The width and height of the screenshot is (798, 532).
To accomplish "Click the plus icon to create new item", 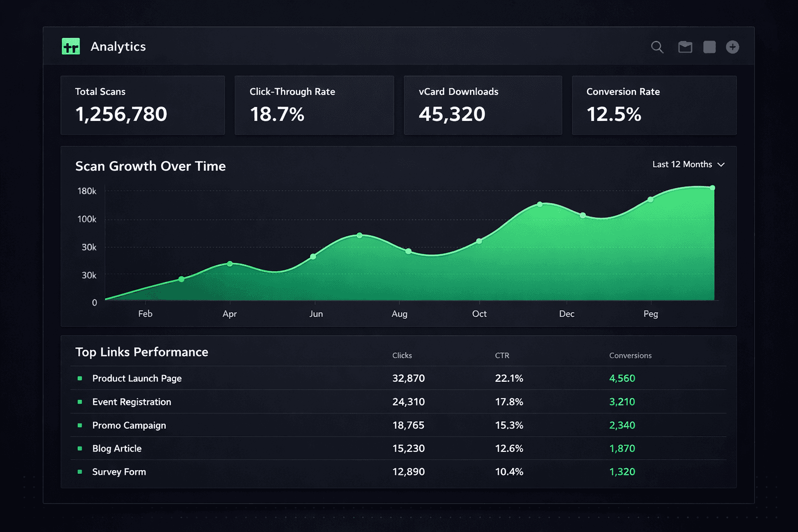I will [x=733, y=47].
